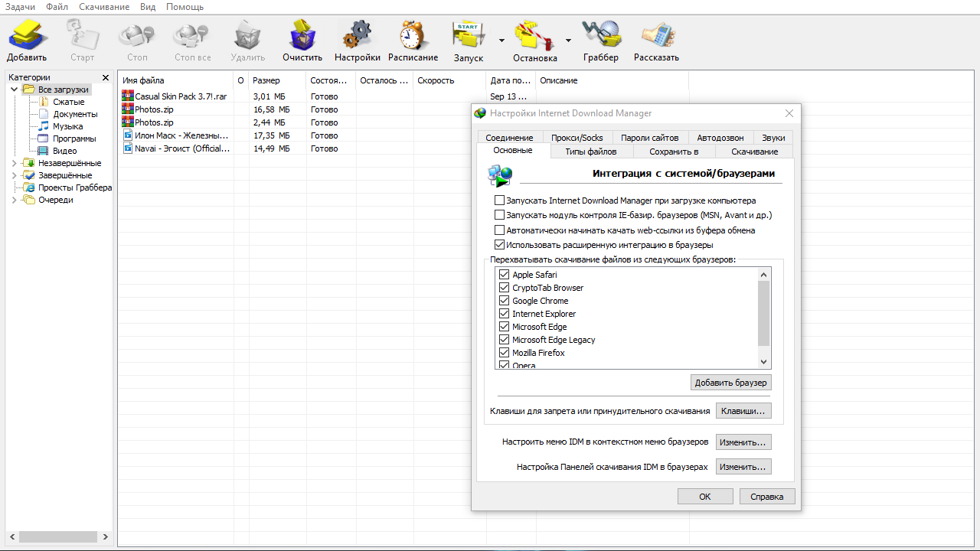Uncheck Internet Explorer checkbox
The width and height of the screenshot is (980, 551).
504,314
